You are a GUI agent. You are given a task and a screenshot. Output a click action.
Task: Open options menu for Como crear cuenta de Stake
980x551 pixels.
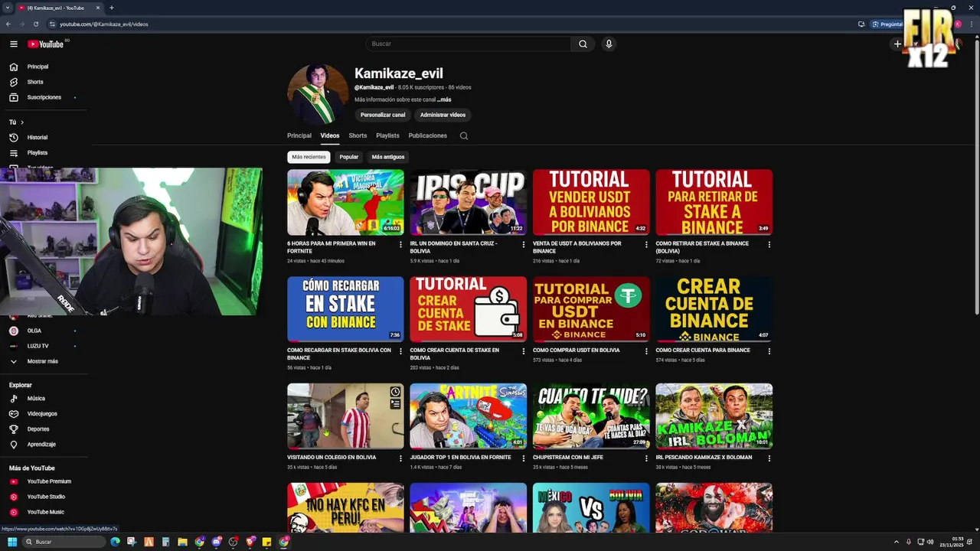point(524,352)
